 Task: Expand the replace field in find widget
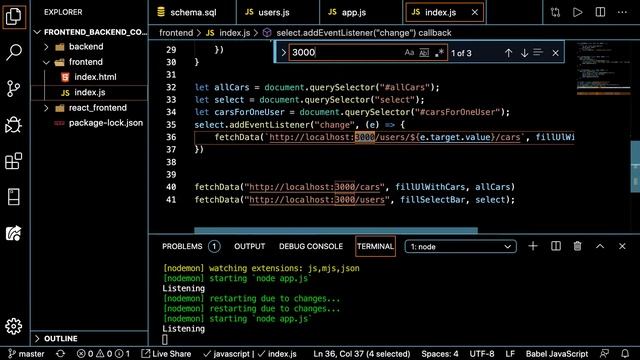pos(283,53)
